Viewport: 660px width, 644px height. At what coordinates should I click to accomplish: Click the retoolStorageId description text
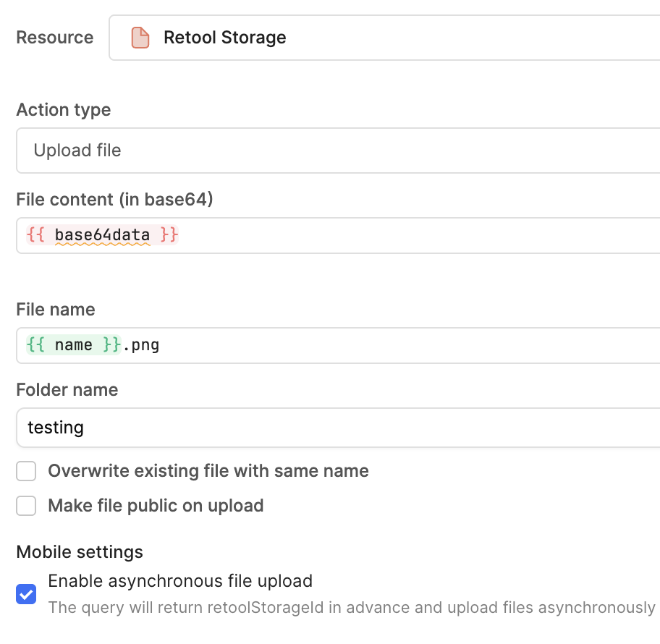(x=351, y=607)
